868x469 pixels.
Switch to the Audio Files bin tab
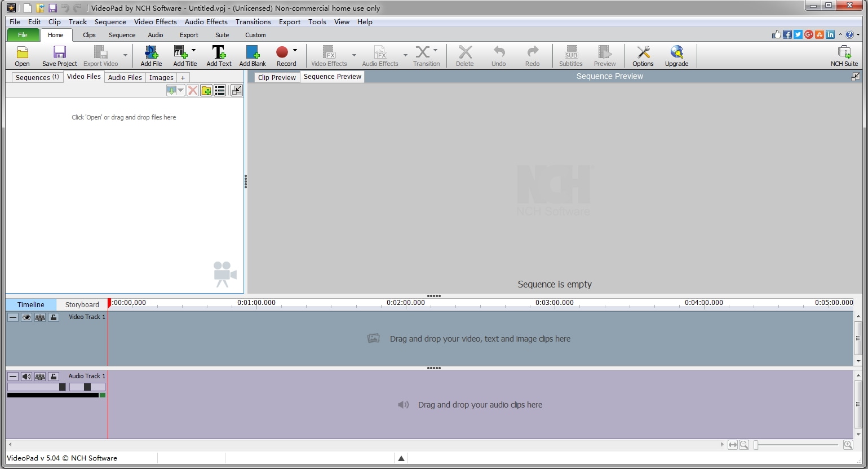[125, 78]
